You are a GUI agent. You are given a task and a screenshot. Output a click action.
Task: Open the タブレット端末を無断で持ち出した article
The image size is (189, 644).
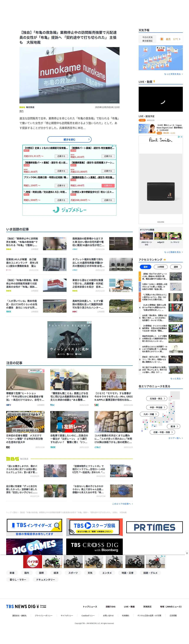click(102, 264)
